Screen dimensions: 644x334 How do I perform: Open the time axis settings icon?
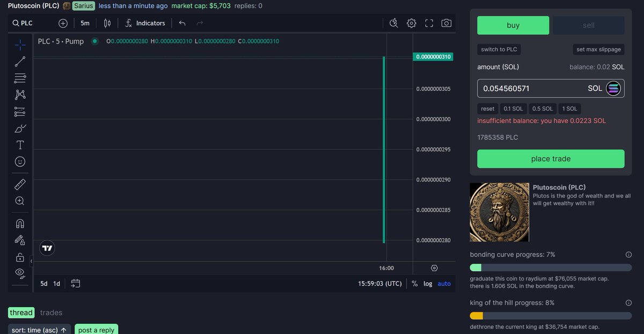point(434,268)
